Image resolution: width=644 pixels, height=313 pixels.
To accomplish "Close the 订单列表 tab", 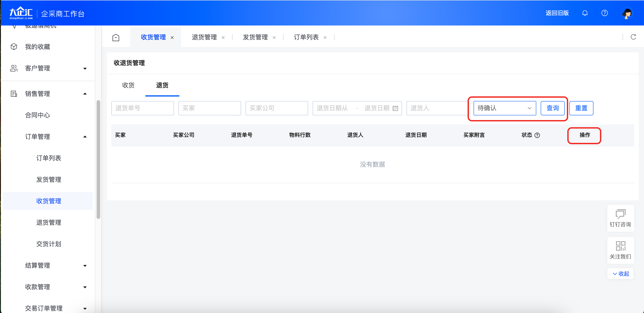I will click(325, 38).
